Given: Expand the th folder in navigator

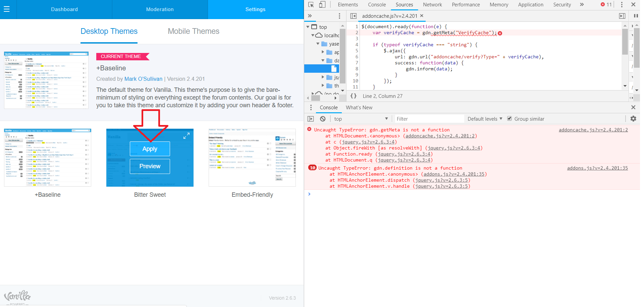Looking at the screenshot, I should pos(323,85).
